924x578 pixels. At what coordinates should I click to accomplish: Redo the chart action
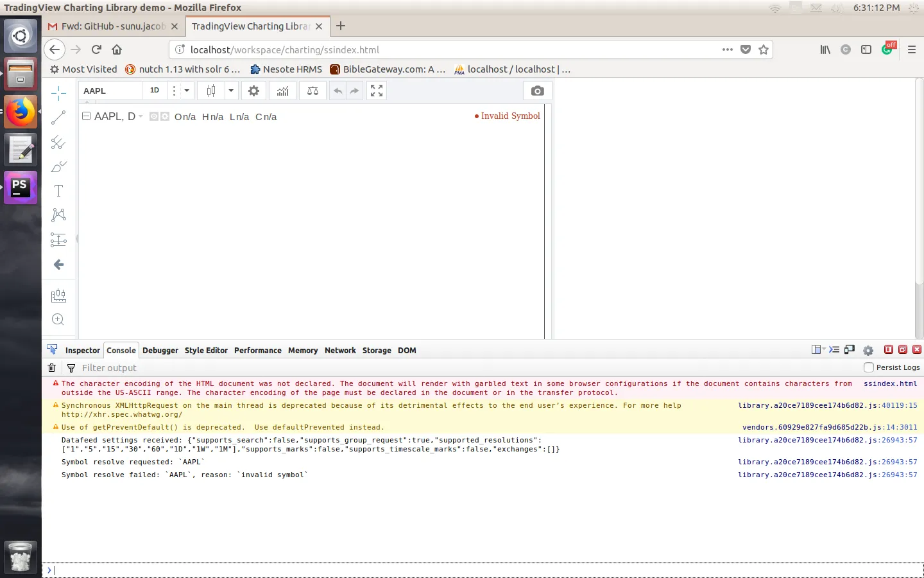[x=354, y=91]
